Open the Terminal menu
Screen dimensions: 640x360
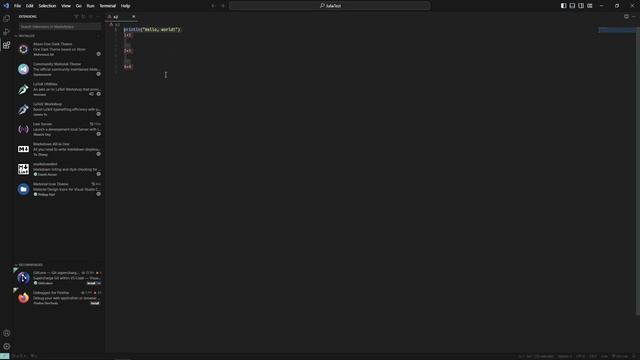(108, 6)
